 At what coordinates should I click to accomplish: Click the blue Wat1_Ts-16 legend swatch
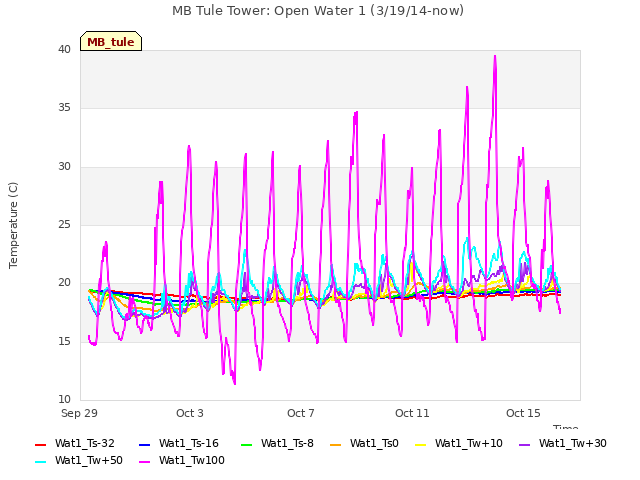(144, 444)
